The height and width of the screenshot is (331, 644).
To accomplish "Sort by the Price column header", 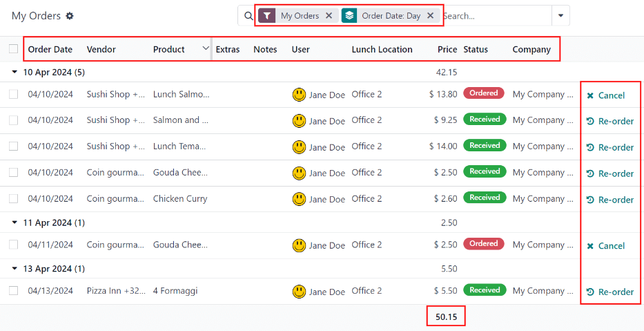I will [447, 49].
